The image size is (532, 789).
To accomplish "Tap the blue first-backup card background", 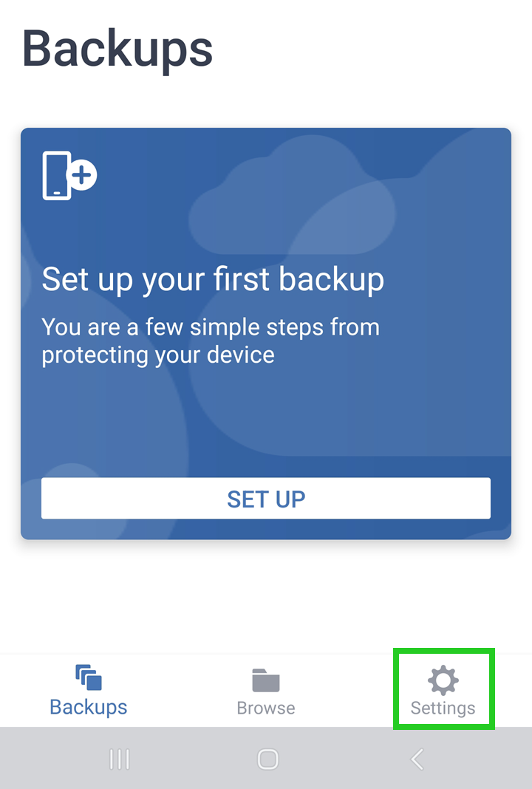I will (332, 421).
